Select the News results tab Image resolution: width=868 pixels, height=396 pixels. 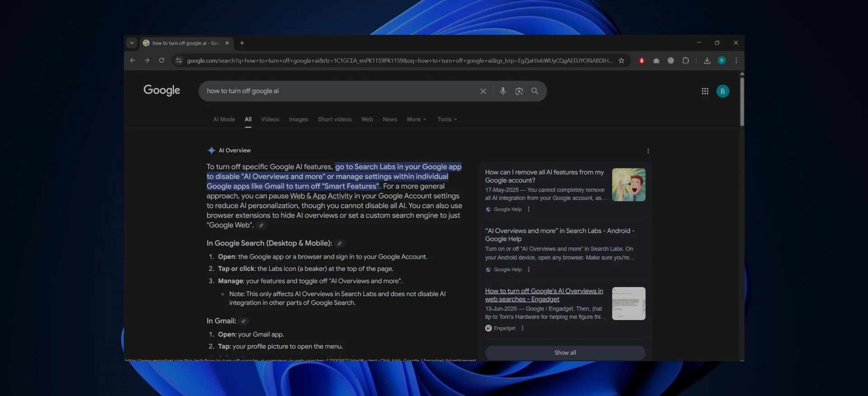(x=390, y=119)
